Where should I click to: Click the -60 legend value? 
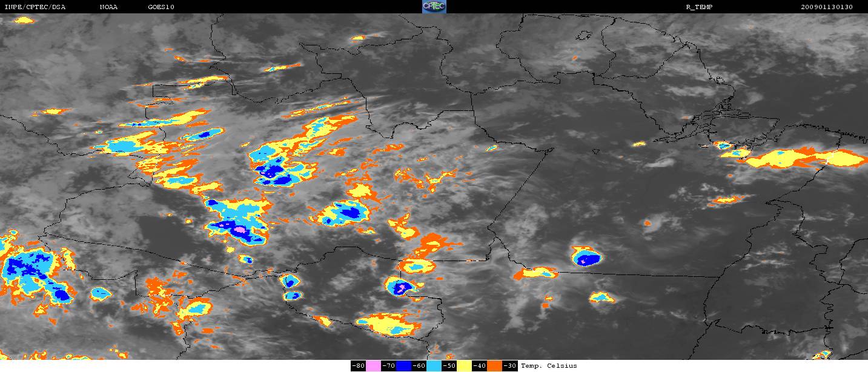[x=419, y=366]
